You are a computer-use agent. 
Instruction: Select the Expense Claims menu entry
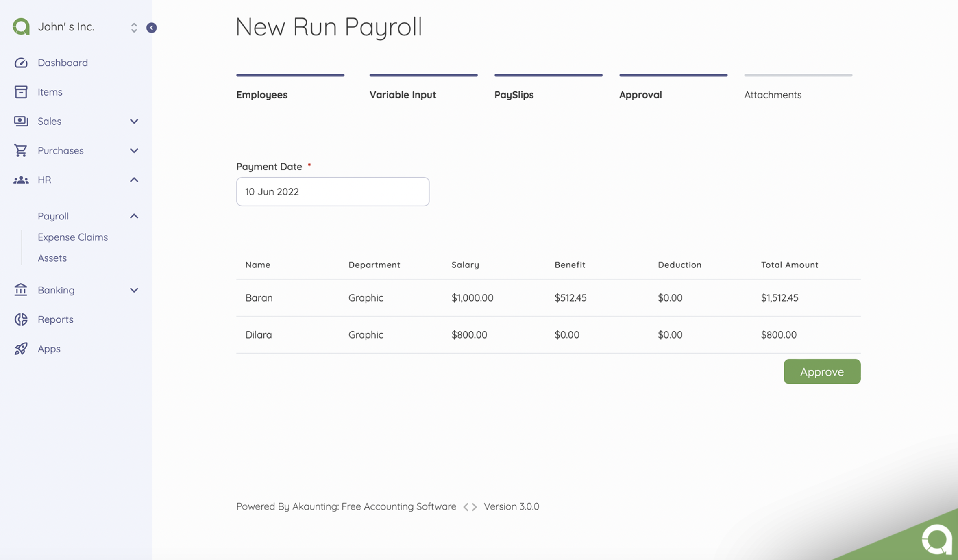(73, 237)
